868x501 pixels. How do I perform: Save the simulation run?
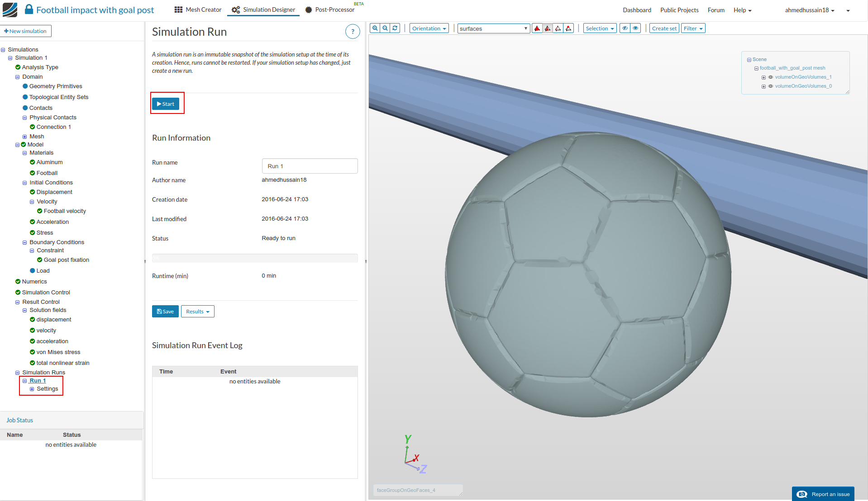point(165,312)
